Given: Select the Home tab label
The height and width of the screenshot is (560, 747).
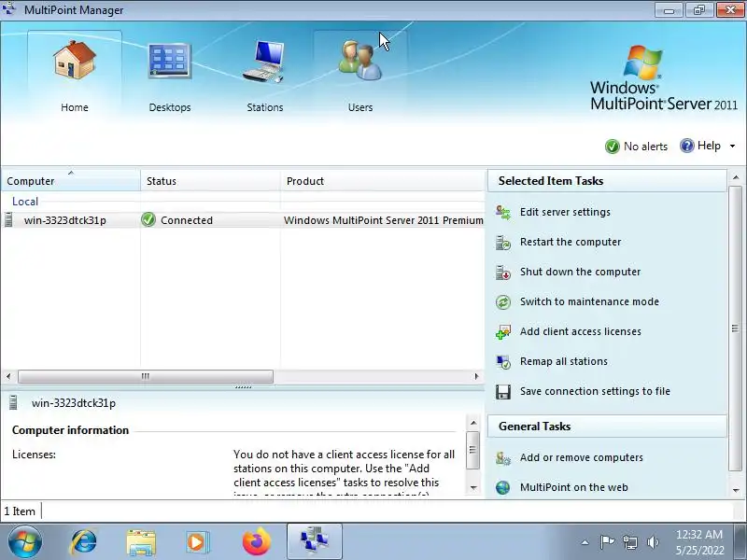Looking at the screenshot, I should tap(75, 107).
